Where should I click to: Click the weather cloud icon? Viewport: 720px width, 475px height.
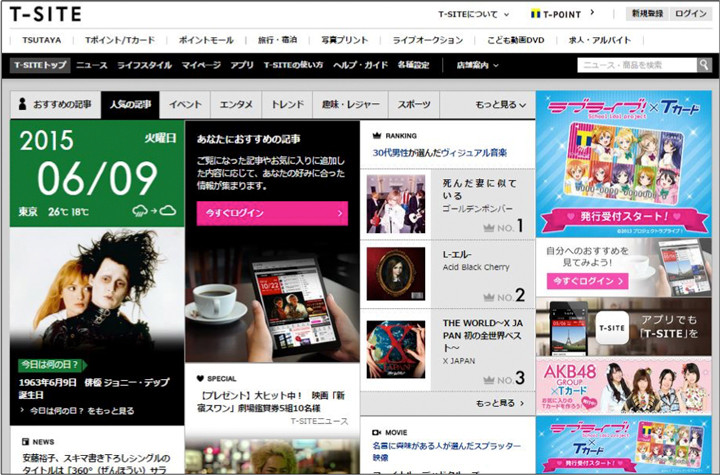(x=159, y=211)
